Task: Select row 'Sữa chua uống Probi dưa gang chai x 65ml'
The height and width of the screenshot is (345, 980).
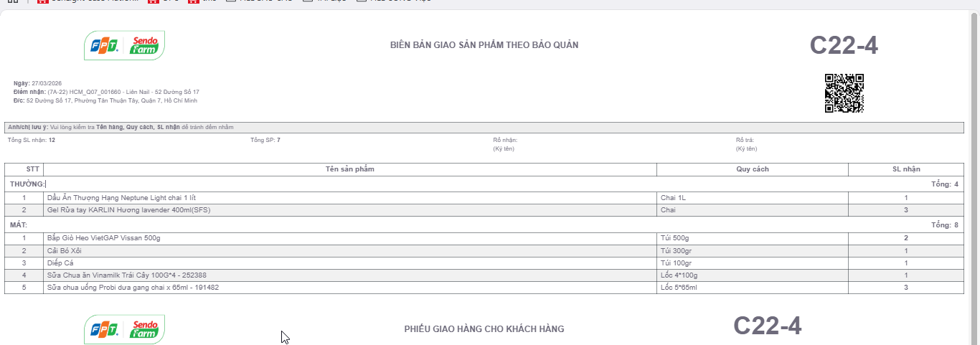Action: (x=484, y=288)
